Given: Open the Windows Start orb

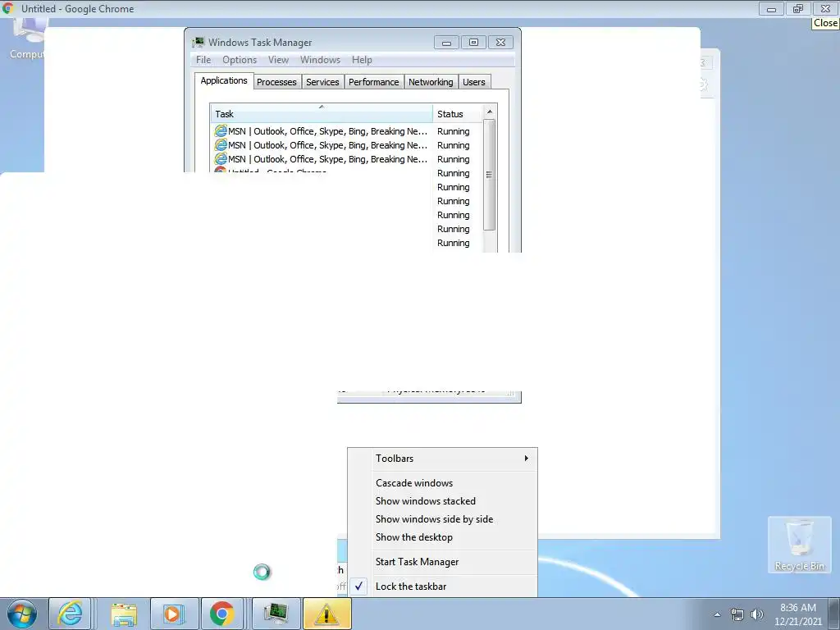Looking at the screenshot, I should (22, 614).
